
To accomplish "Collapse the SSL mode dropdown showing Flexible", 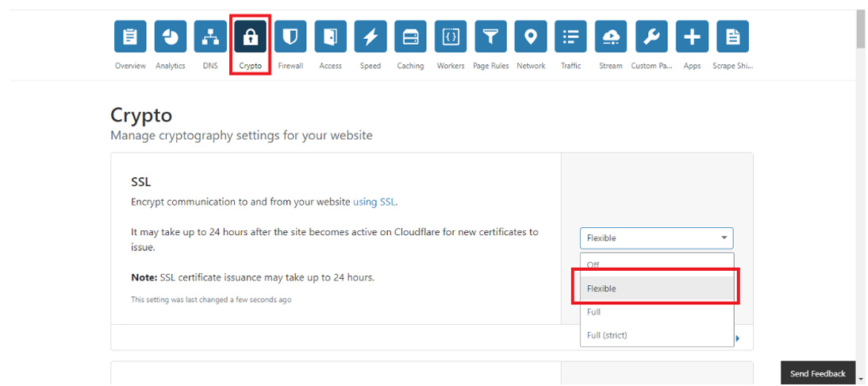I will tap(656, 238).
